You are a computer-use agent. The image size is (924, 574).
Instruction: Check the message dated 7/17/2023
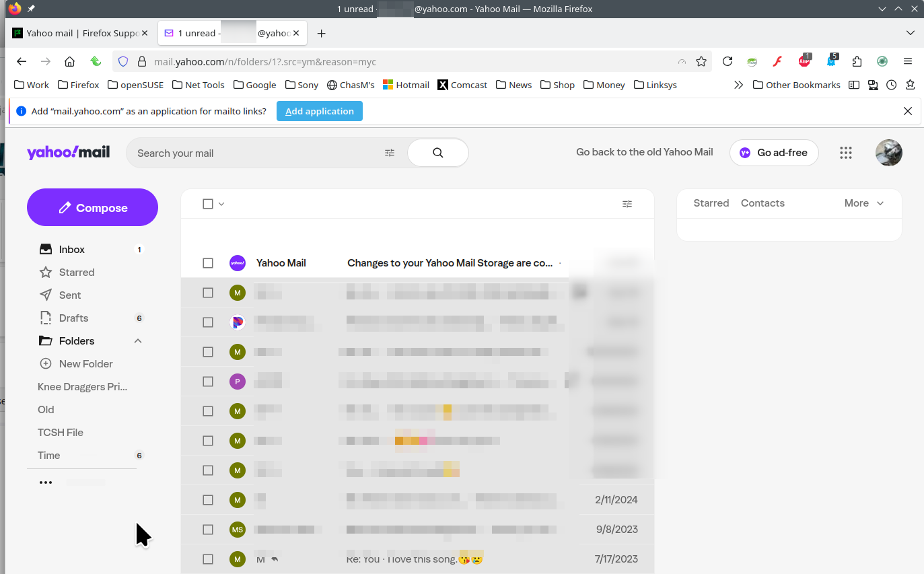(x=208, y=559)
